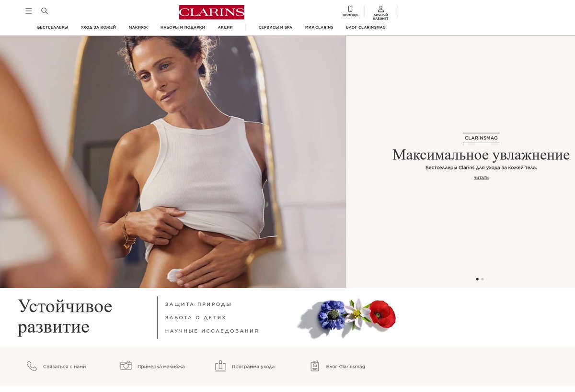Click the Clarins logo

pyautogui.click(x=212, y=12)
